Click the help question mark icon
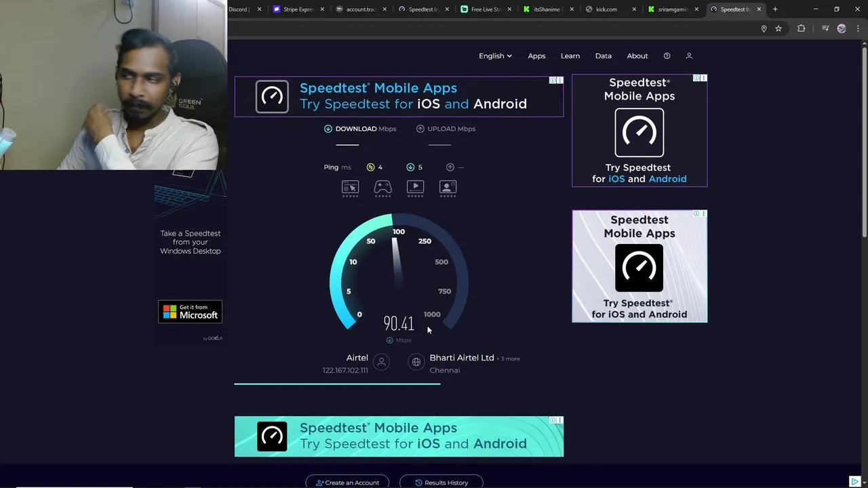868x488 pixels. [667, 56]
